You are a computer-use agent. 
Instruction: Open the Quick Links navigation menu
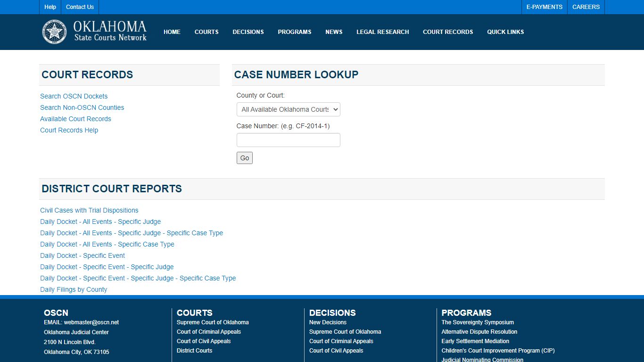(505, 32)
